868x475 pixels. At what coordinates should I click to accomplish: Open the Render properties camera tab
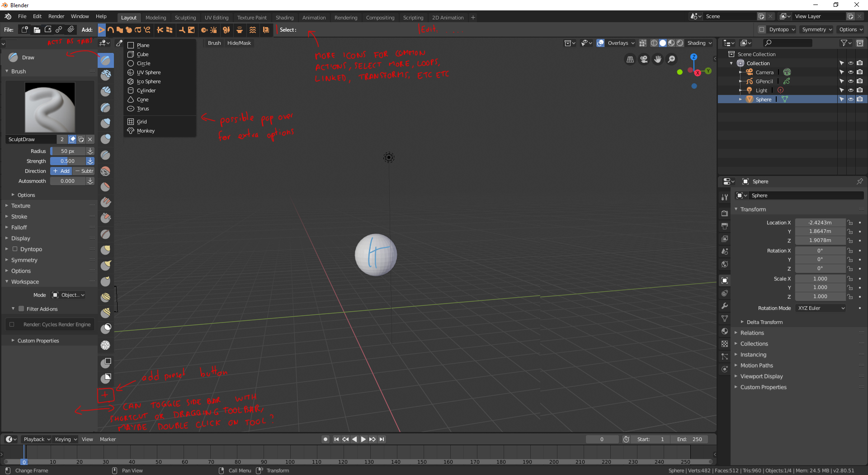(x=725, y=213)
